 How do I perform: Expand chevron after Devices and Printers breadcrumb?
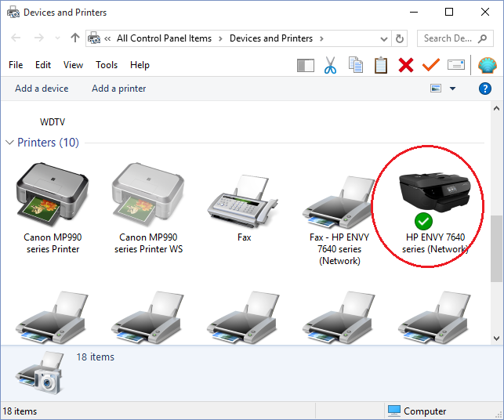(x=321, y=39)
